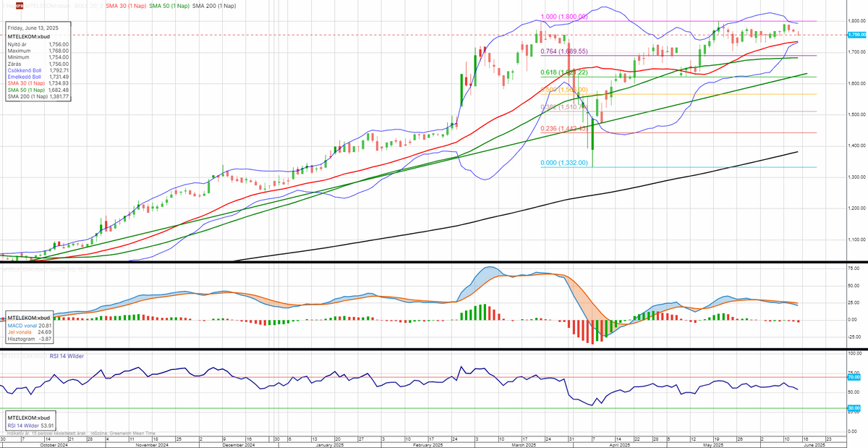This screenshot has width=868, height=448.
Task: Select the SMA 50 (1 Nap) header legend
Action: tap(171, 6)
